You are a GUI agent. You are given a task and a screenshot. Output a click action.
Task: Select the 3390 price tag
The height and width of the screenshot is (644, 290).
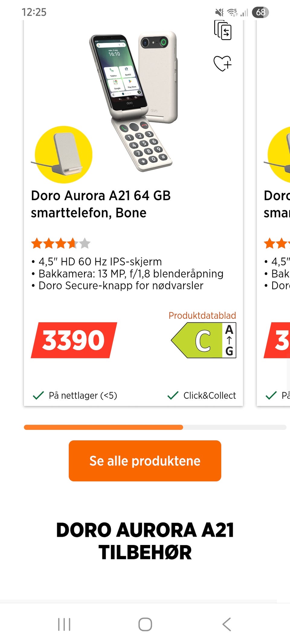74,340
